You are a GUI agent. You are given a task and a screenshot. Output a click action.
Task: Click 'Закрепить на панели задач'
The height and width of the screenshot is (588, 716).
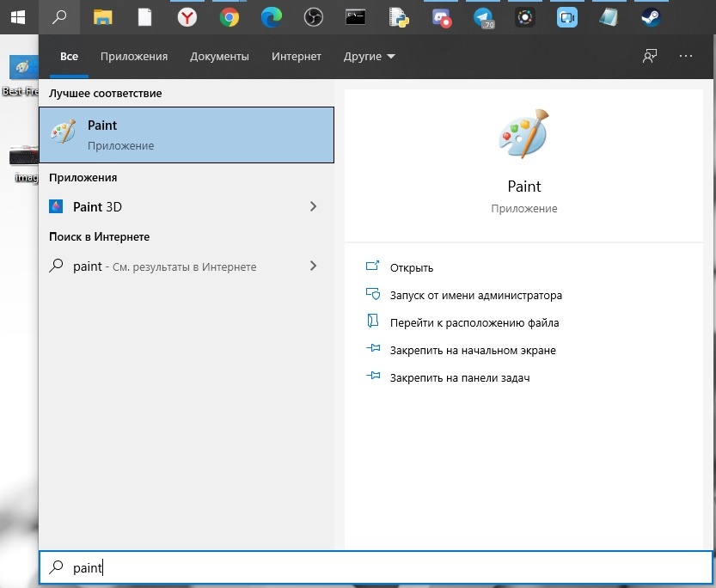(459, 377)
